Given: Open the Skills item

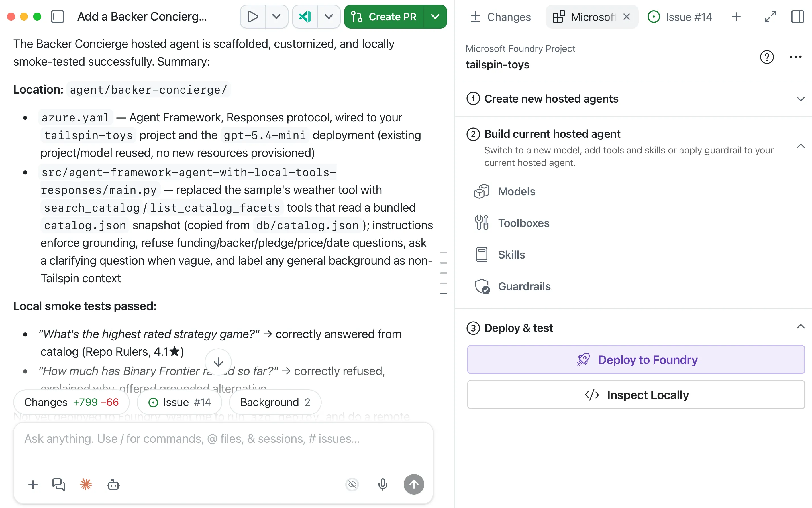Looking at the screenshot, I should click(500, 255).
